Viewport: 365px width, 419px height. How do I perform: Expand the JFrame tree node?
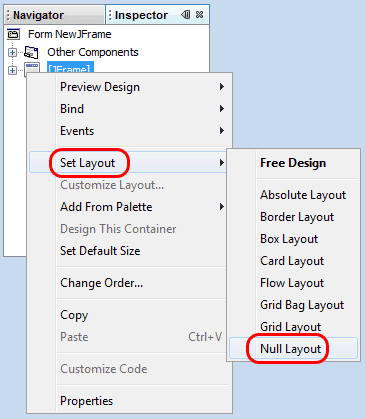click(12, 70)
